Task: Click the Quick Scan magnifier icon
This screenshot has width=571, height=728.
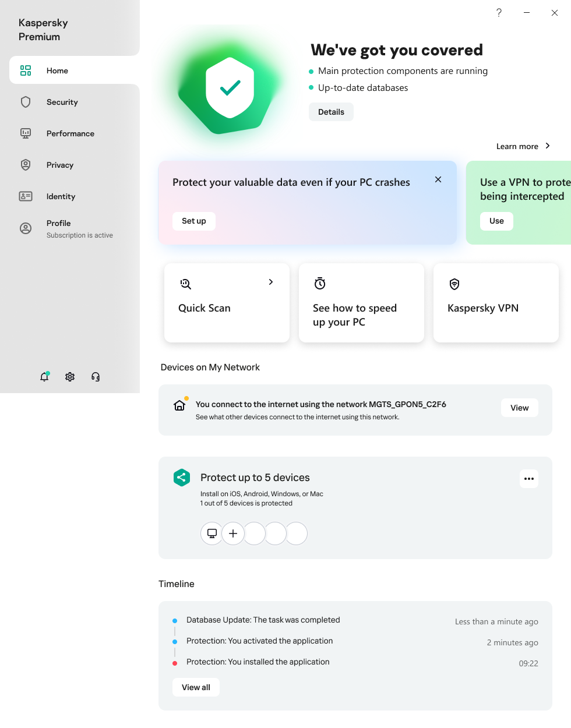Action: 185,284
